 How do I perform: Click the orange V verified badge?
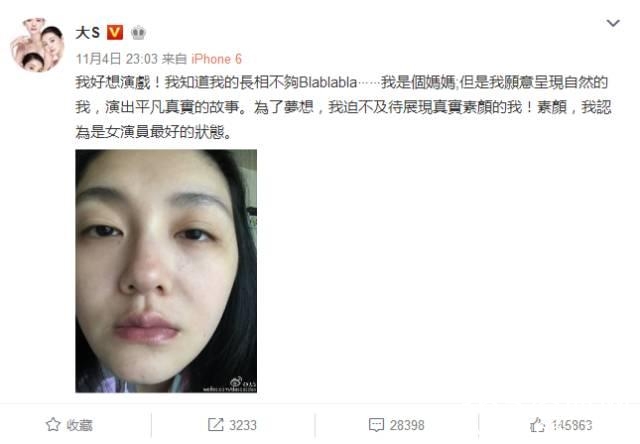pos(115,33)
